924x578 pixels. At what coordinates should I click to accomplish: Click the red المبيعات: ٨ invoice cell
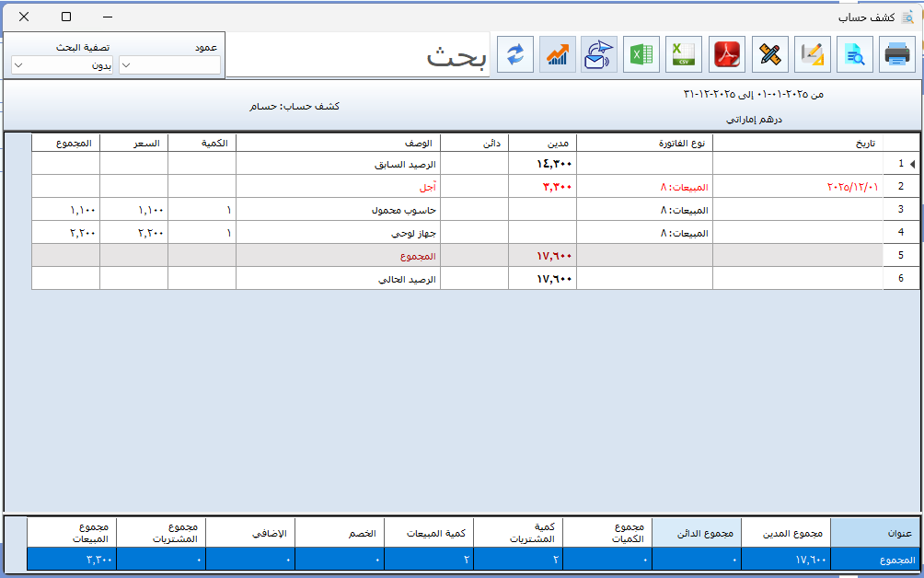click(644, 187)
